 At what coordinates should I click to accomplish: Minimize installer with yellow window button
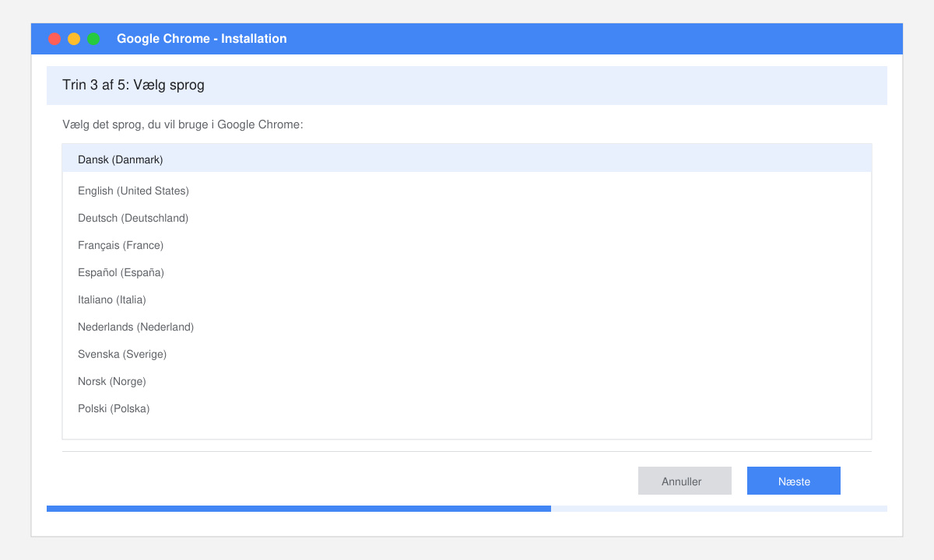(74, 39)
